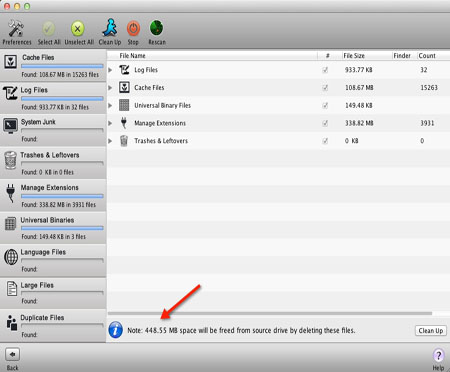Viewport: 450px width, 372px height.
Task: Expand Trashes & Leftovers disclosure triangle
Action: click(x=110, y=141)
